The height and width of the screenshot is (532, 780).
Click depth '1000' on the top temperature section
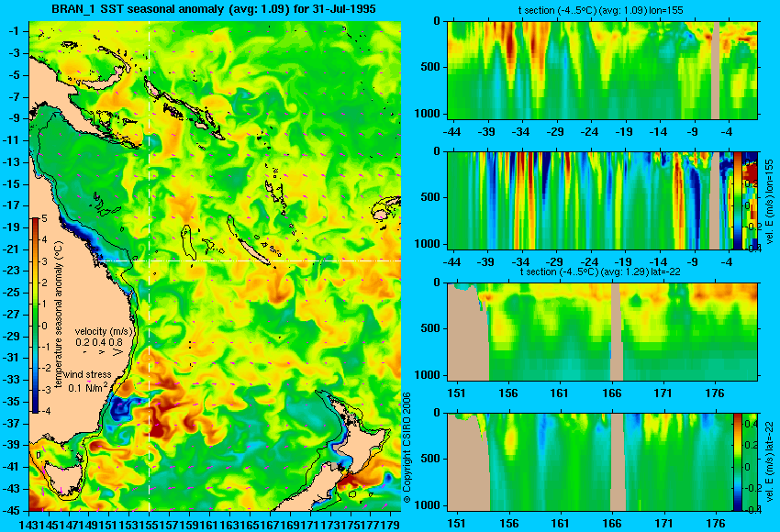point(427,114)
